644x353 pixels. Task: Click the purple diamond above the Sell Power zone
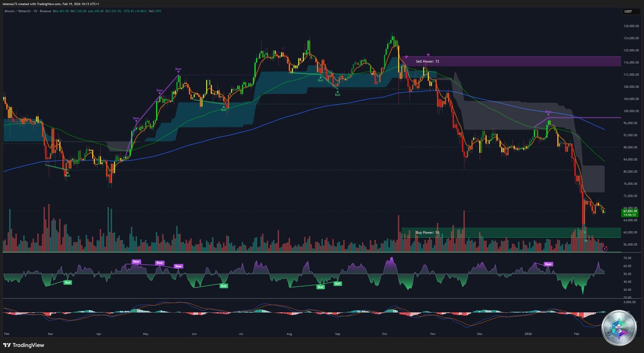(x=428, y=55)
